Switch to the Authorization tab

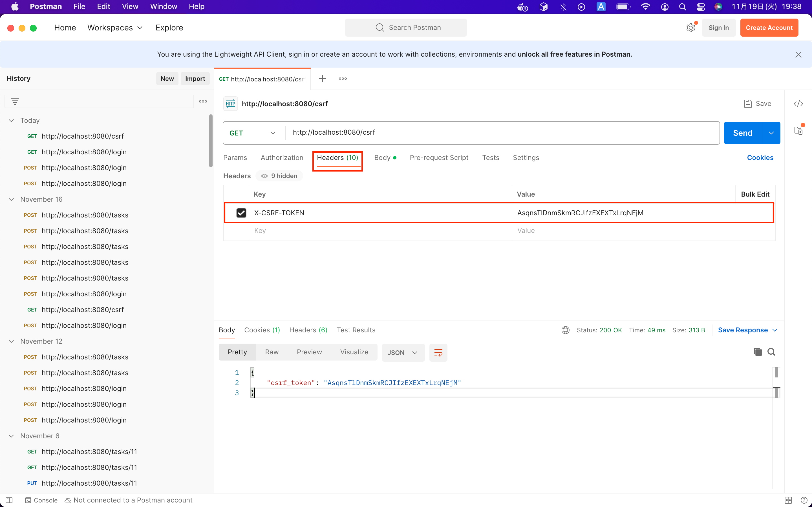coord(281,158)
